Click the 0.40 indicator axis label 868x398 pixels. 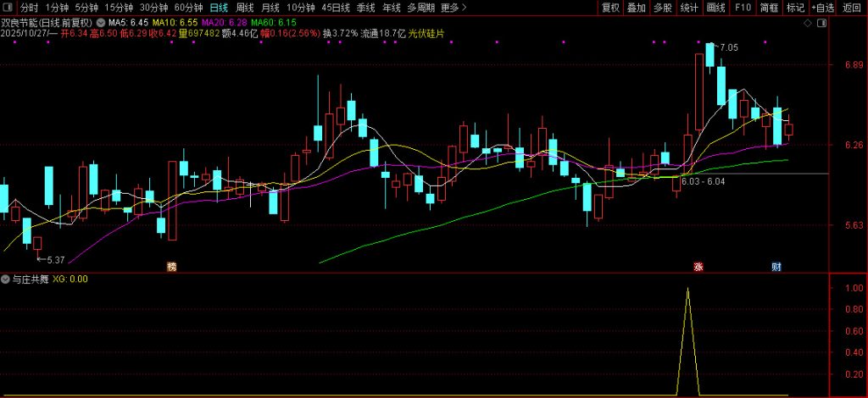pyautogui.click(x=854, y=352)
